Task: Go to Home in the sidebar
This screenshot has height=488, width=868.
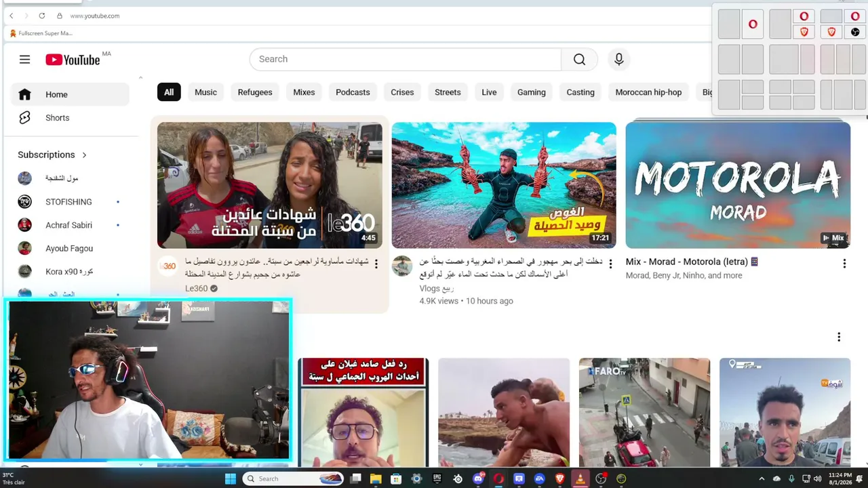Action: [70, 95]
